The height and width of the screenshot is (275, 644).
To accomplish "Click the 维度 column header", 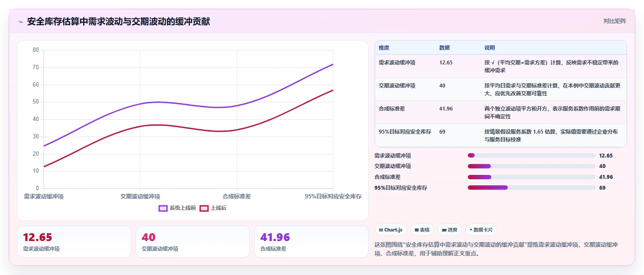I will coord(384,48).
